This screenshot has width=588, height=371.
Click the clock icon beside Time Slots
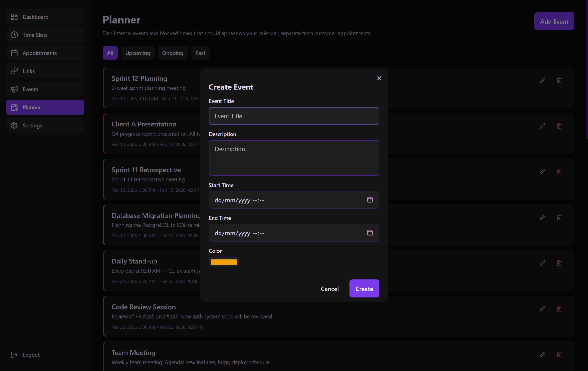click(15, 35)
